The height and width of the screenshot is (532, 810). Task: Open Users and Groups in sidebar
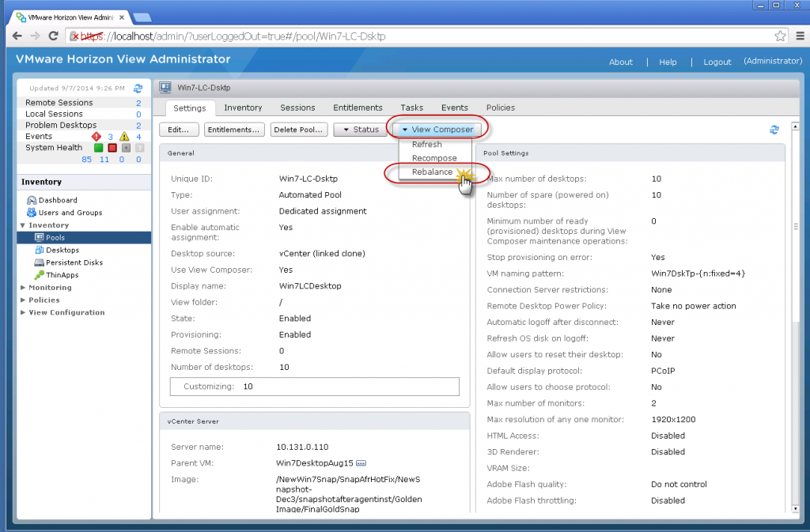pos(70,213)
